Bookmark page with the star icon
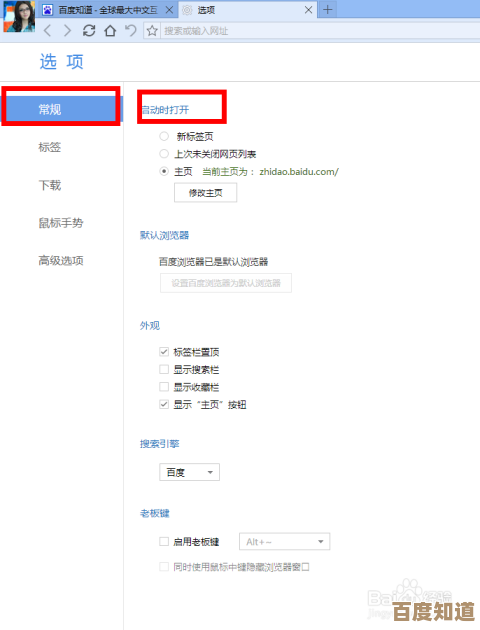 click(x=152, y=31)
